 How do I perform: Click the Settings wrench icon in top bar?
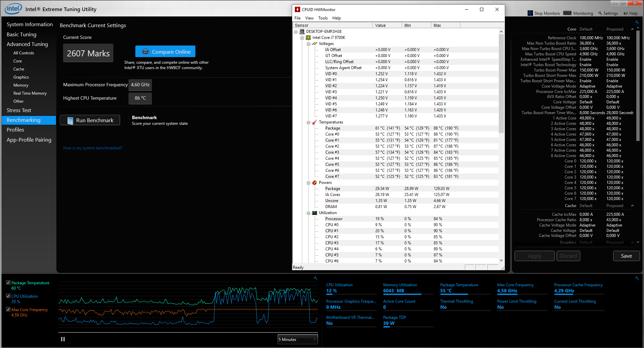coord(600,13)
